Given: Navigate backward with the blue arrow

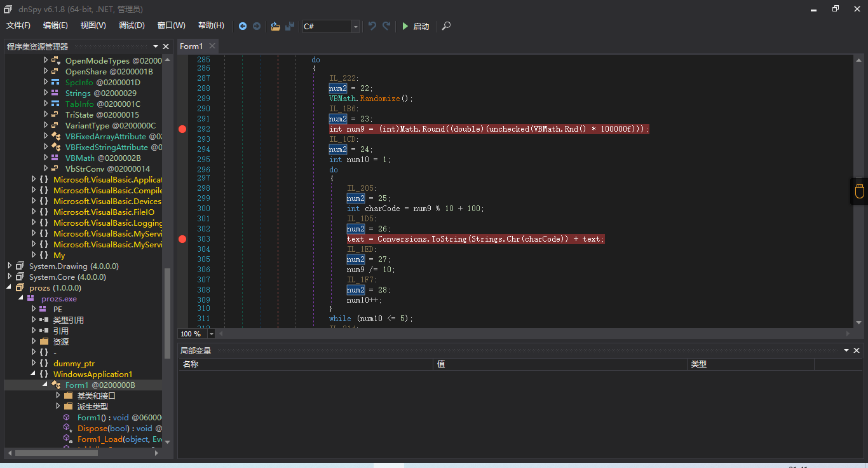Looking at the screenshot, I should (243, 26).
